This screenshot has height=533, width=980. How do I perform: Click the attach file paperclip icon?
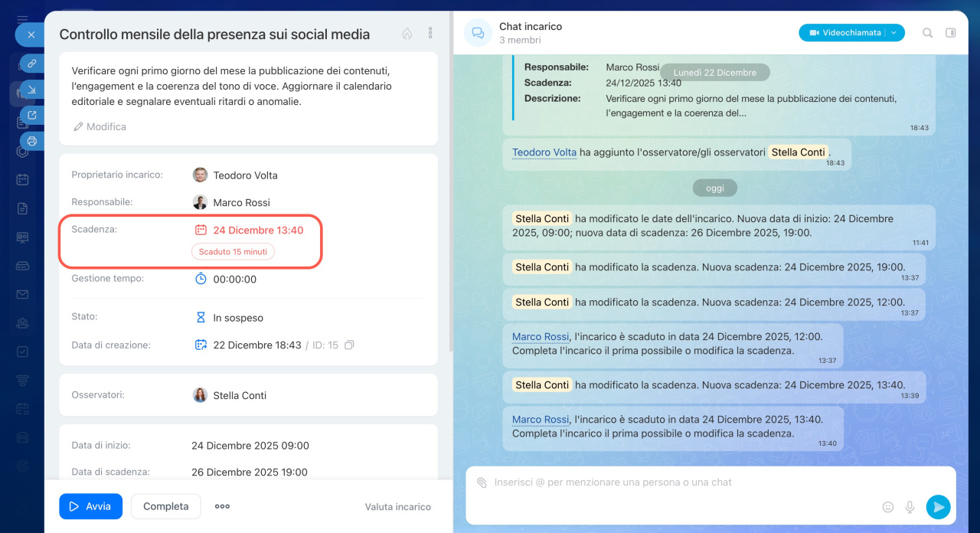[x=482, y=482]
